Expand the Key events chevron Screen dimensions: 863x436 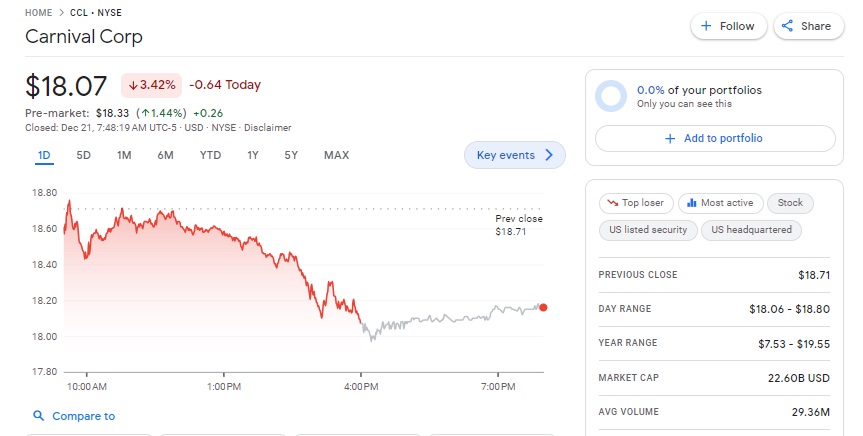(x=549, y=155)
